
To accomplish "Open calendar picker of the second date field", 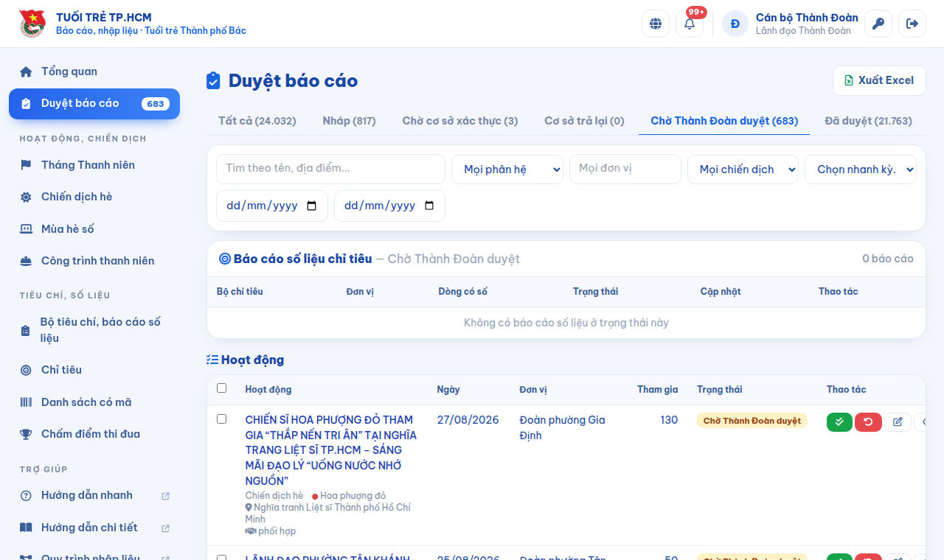I will (x=429, y=206).
